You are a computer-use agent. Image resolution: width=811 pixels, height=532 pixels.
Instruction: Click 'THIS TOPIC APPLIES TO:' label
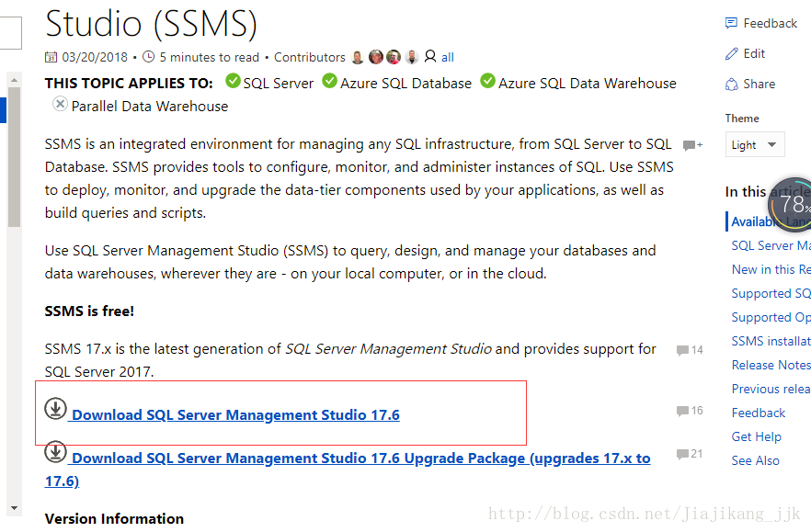(129, 84)
